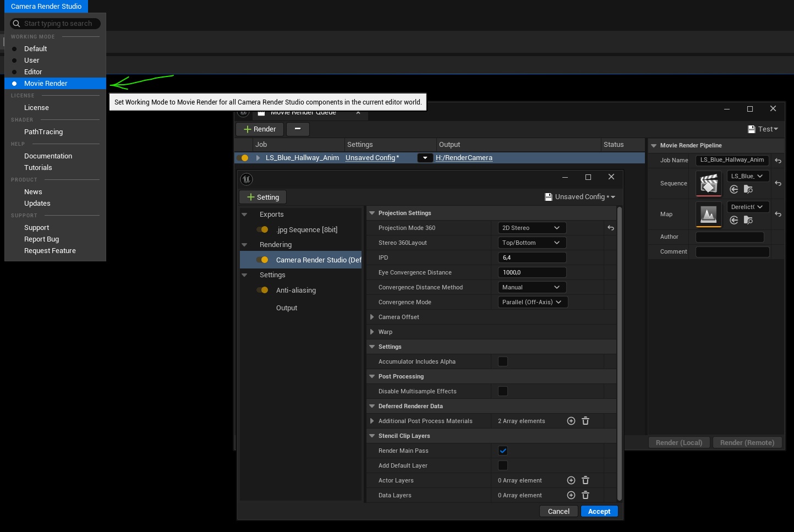Image resolution: width=794 pixels, height=532 pixels.
Task: Open Tutorials menu entry
Action: pos(38,168)
